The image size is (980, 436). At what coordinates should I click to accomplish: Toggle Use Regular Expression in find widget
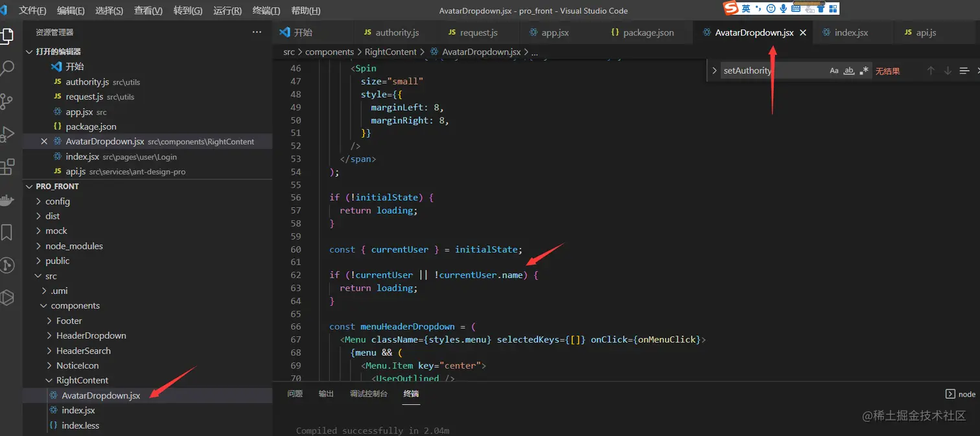pyautogui.click(x=863, y=71)
